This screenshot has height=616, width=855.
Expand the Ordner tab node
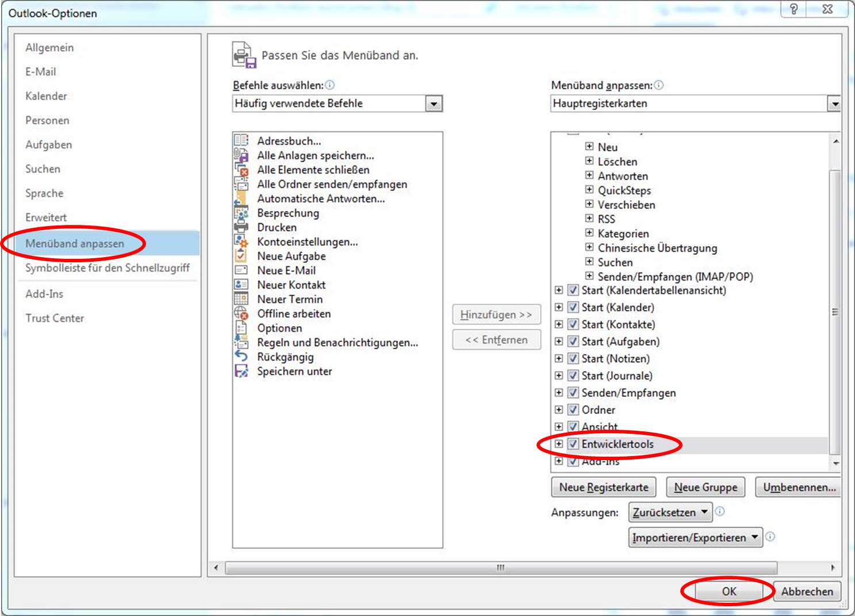[x=558, y=410]
